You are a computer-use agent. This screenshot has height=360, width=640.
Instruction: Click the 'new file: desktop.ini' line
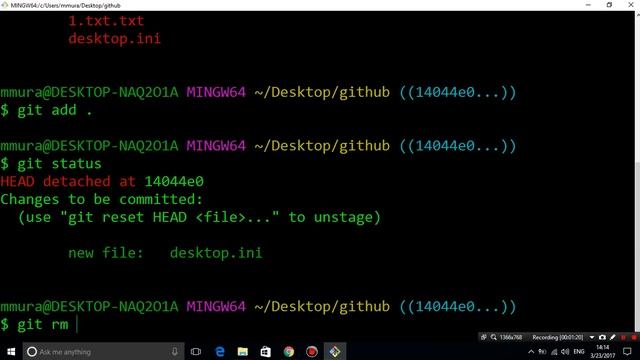click(x=165, y=253)
